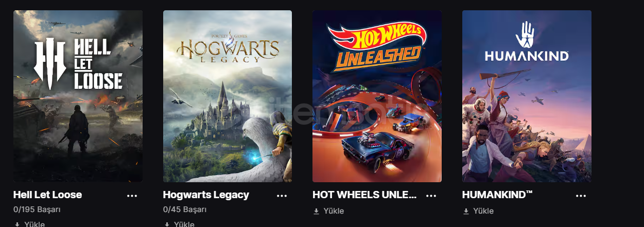Click the download arrow icon under Hogwarts Legacy
644x227 pixels.
tap(167, 224)
